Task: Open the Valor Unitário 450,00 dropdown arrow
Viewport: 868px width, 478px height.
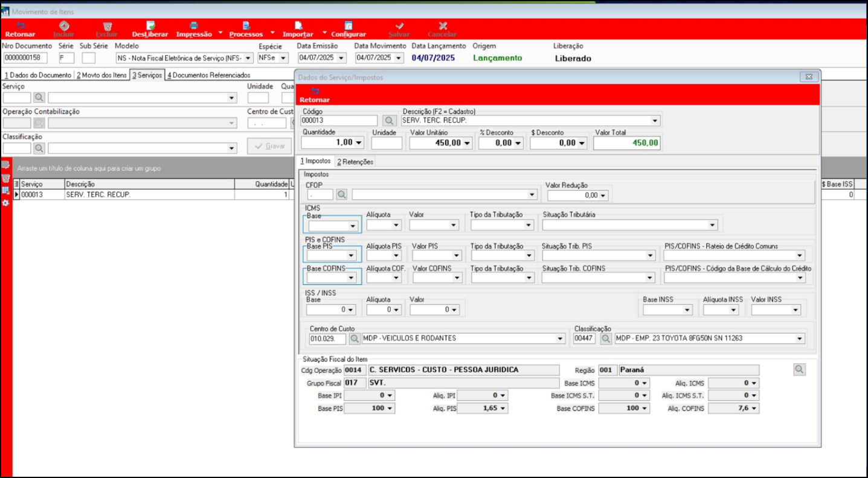Action: [x=467, y=143]
